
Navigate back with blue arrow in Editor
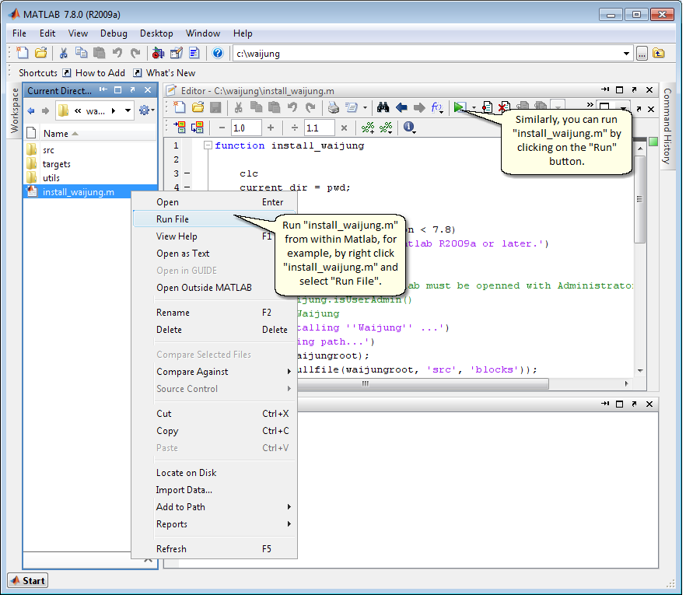click(x=401, y=107)
